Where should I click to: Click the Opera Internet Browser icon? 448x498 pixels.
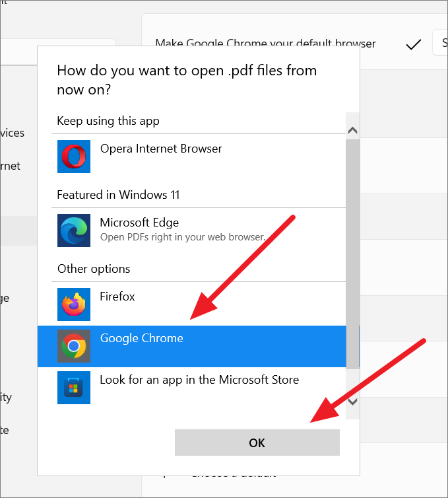click(x=74, y=157)
